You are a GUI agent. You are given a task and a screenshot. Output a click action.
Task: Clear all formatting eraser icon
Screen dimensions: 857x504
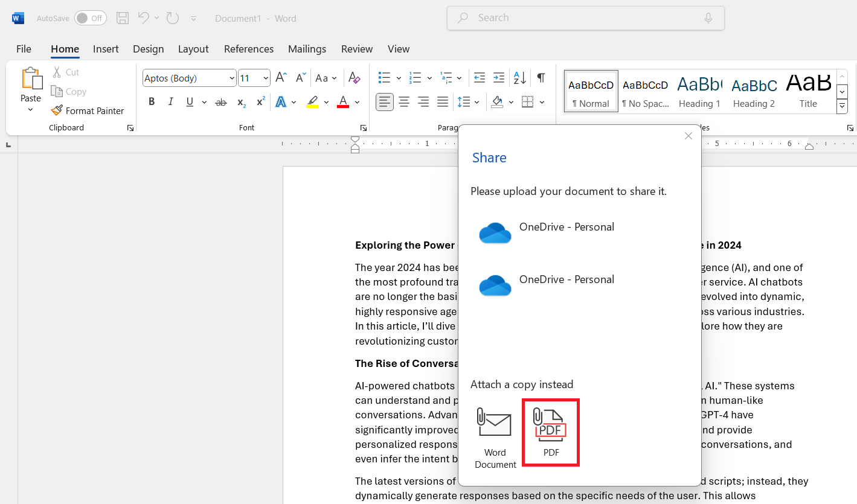(355, 78)
